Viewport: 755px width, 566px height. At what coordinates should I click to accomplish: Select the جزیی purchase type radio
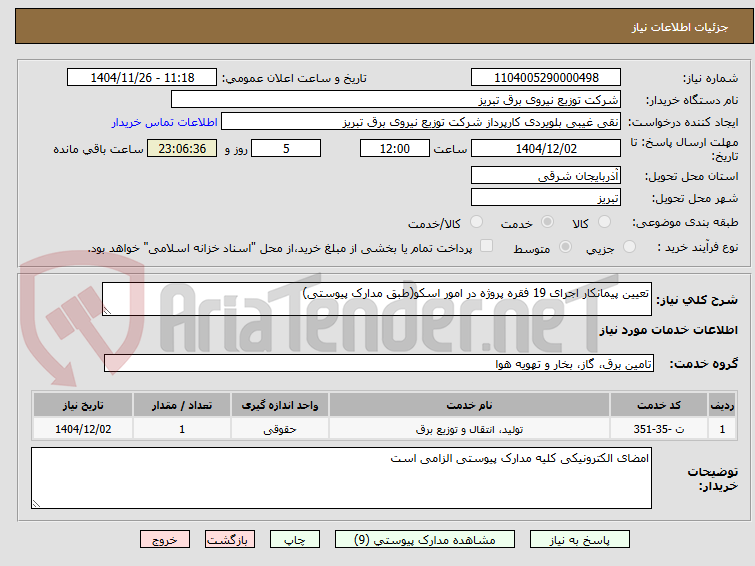pyautogui.click(x=629, y=247)
